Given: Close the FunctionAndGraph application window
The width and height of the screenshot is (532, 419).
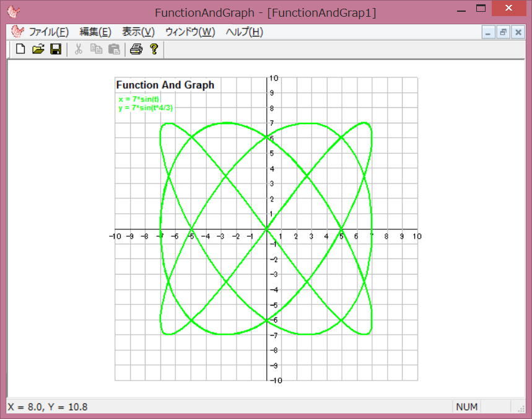Looking at the screenshot, I should click(x=508, y=8).
